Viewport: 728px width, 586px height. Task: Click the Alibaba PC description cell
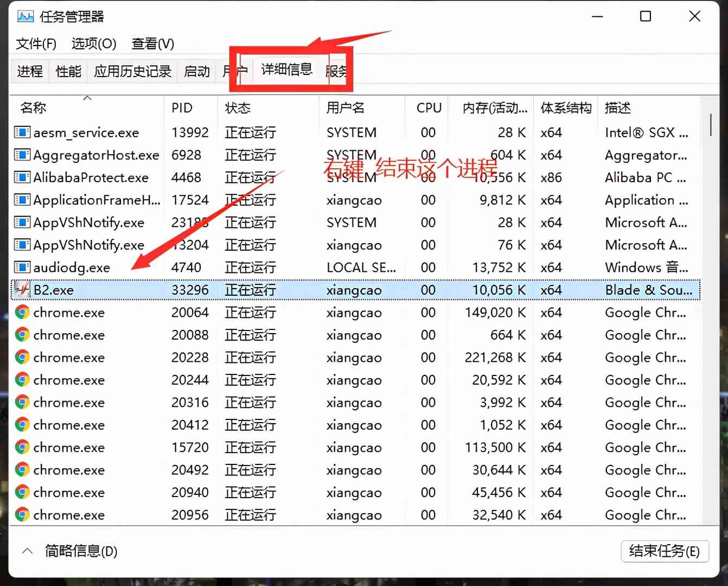[x=646, y=177]
